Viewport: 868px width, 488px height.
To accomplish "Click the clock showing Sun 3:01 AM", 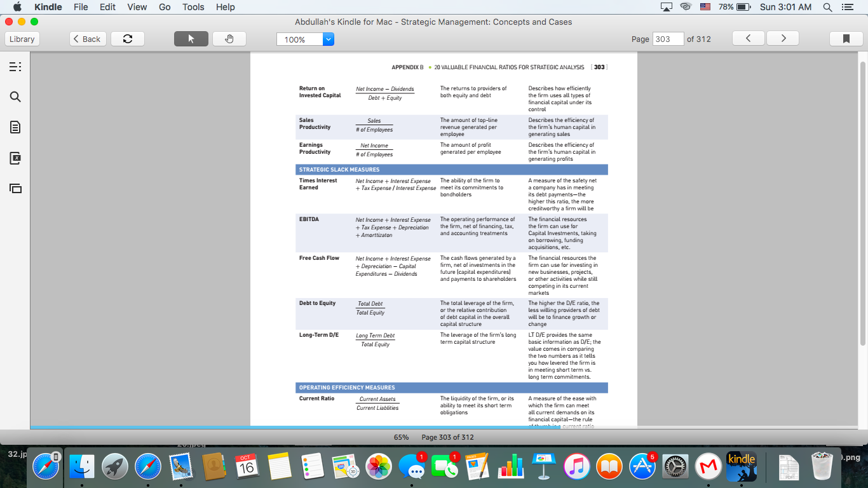I will point(785,7).
